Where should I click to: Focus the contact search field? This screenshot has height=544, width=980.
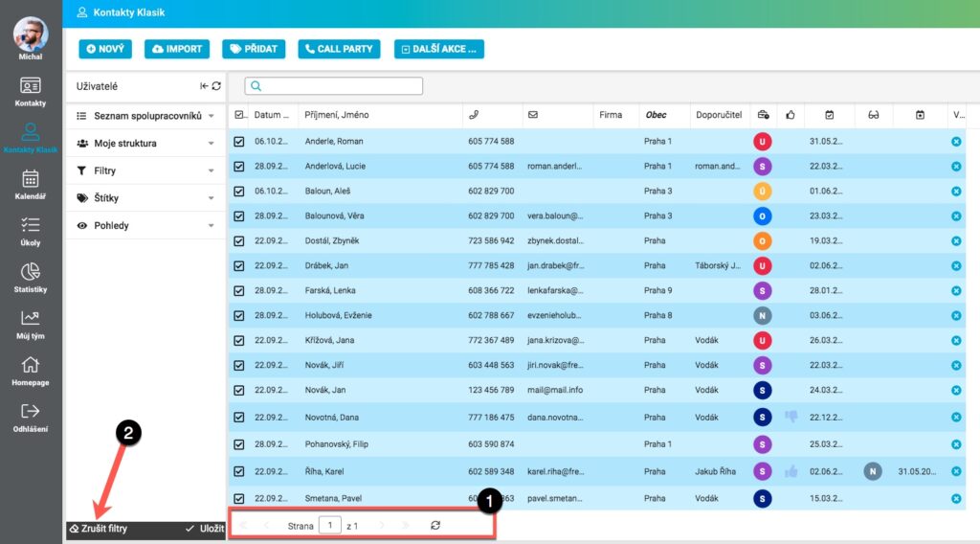[x=334, y=85]
